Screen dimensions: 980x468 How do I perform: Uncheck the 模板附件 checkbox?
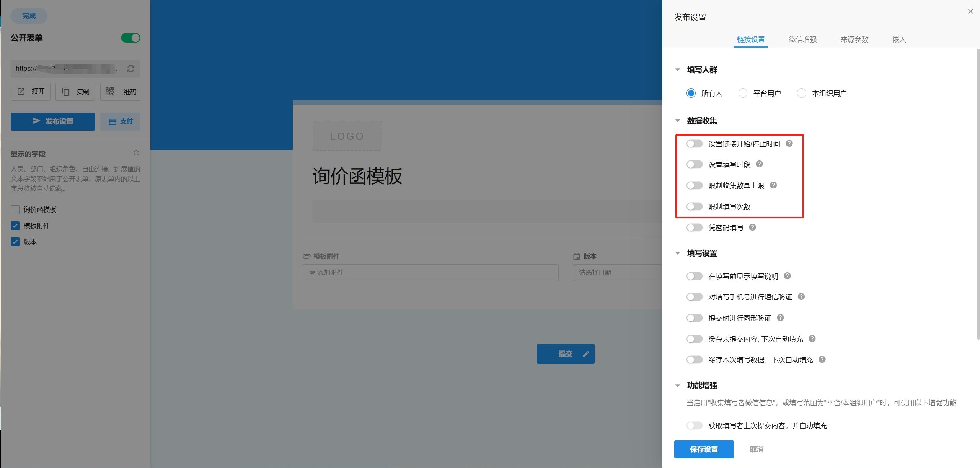(x=15, y=226)
